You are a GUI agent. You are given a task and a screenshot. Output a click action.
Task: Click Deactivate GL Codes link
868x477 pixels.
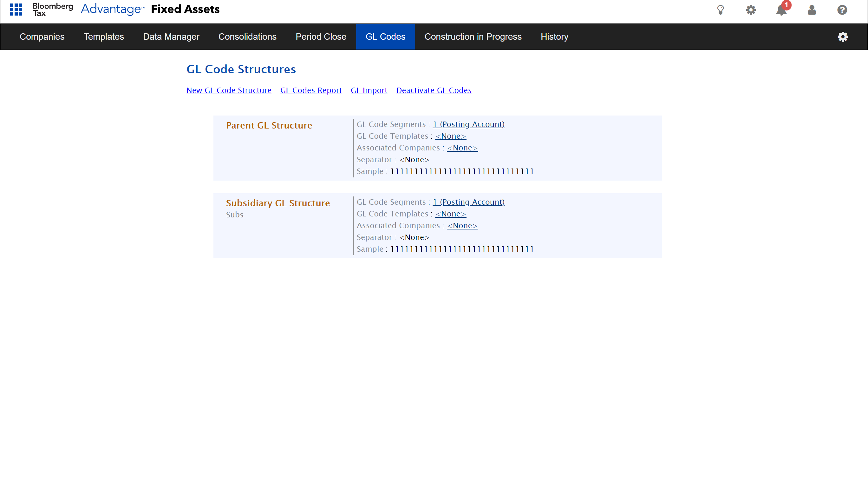[434, 90]
